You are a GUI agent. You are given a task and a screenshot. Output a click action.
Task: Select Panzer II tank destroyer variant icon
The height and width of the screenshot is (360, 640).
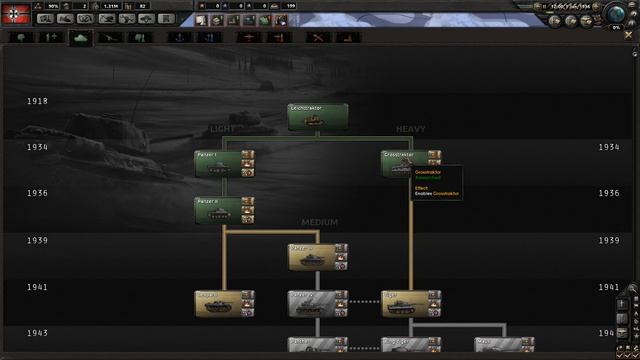tap(248, 201)
